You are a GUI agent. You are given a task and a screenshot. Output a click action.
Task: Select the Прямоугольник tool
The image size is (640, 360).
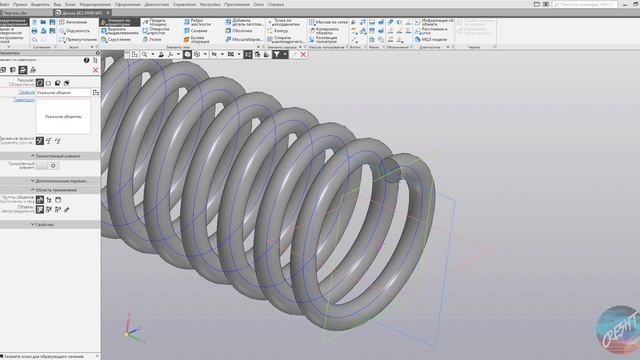[78, 40]
